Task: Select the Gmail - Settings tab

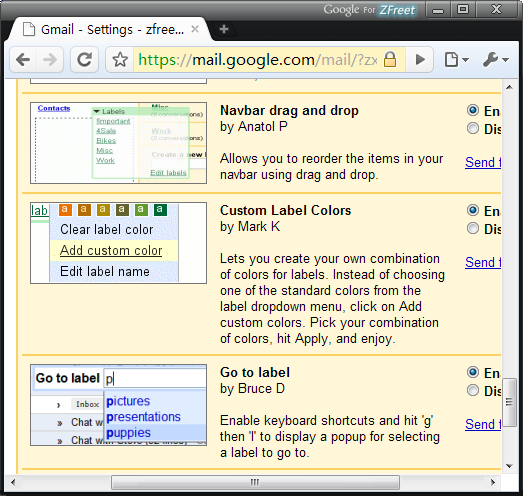Action: (110, 30)
